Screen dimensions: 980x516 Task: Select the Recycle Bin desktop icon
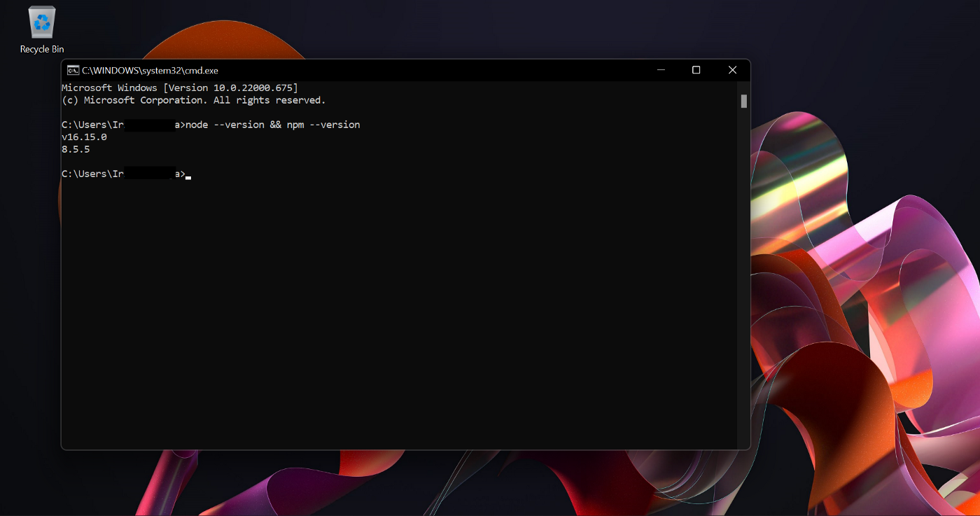coord(42,22)
